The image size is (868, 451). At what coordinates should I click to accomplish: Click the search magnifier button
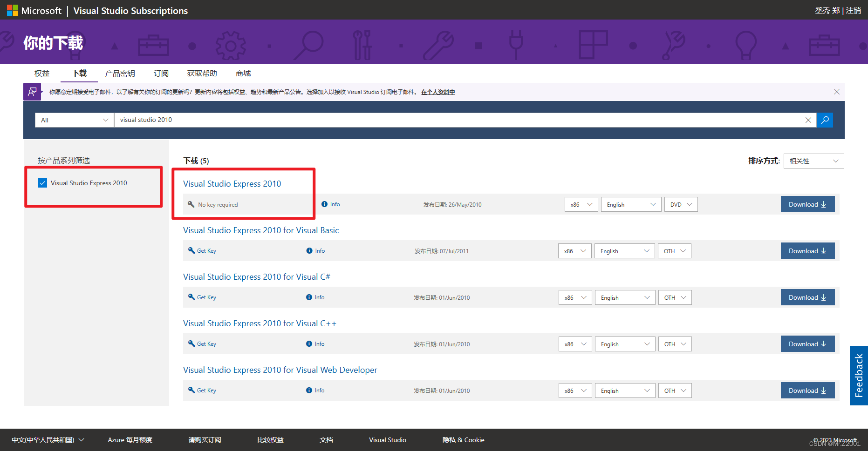[825, 120]
